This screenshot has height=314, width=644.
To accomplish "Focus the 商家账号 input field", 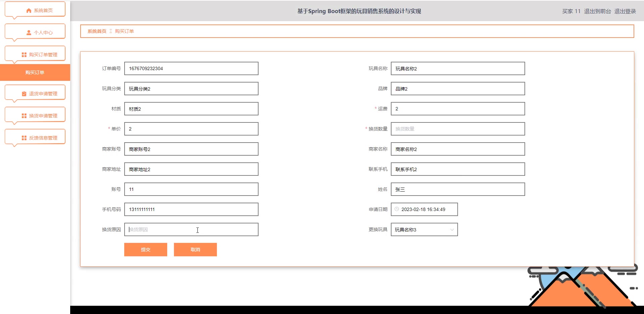I will tap(191, 149).
